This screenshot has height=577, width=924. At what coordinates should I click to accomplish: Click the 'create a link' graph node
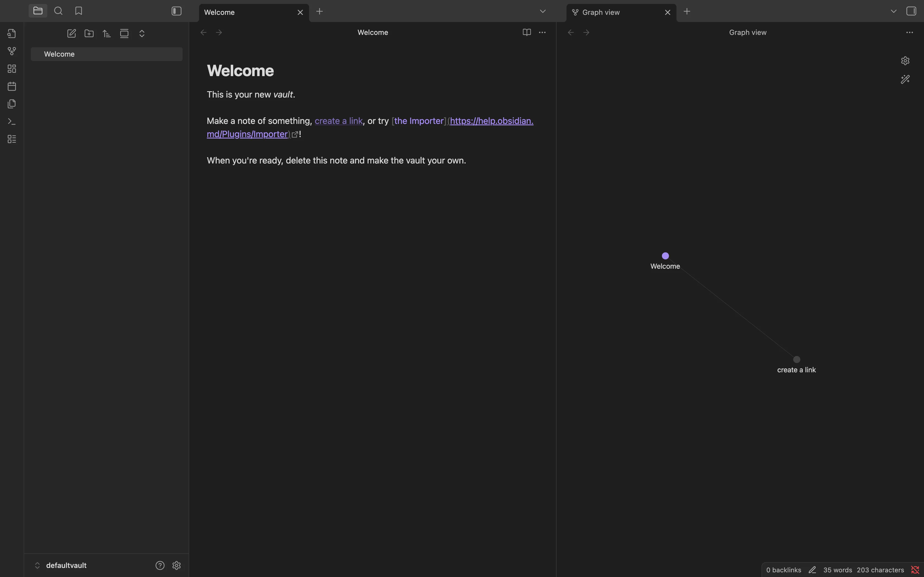(x=796, y=359)
